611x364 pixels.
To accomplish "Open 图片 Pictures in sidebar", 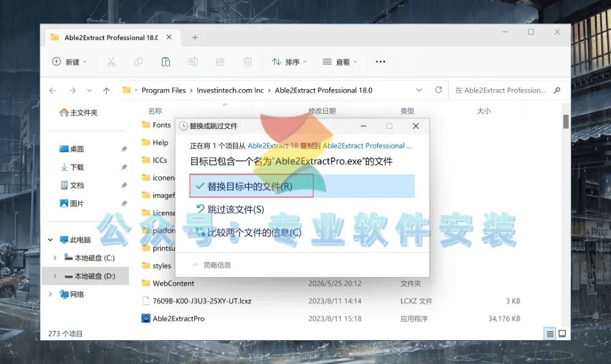I will 71,203.
